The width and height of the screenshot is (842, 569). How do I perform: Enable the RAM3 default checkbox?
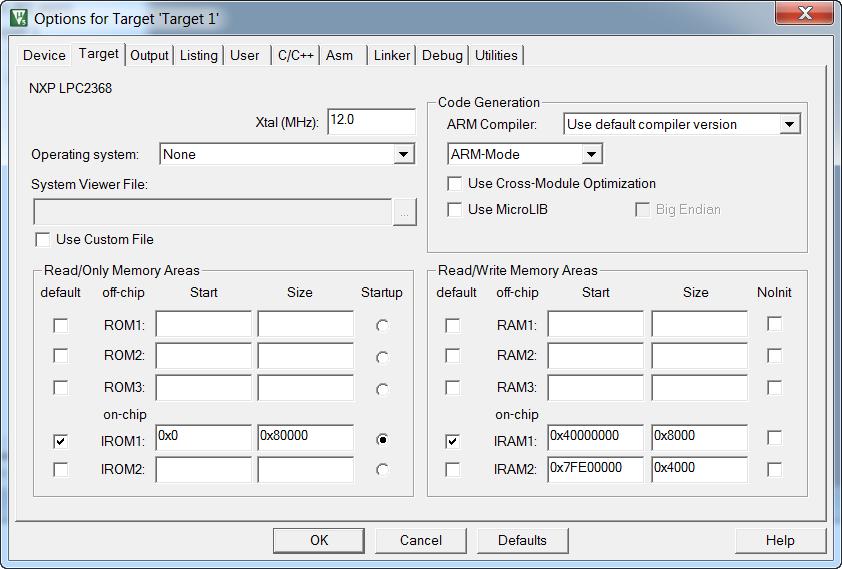453,388
